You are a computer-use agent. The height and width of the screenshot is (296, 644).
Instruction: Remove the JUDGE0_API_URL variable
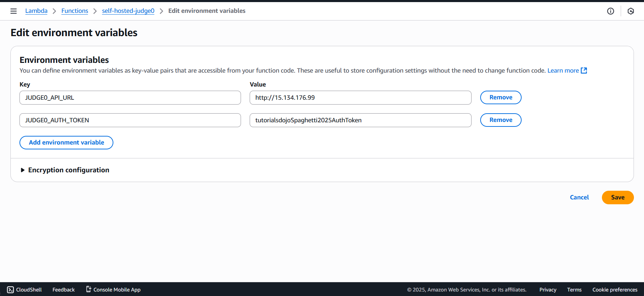click(500, 97)
